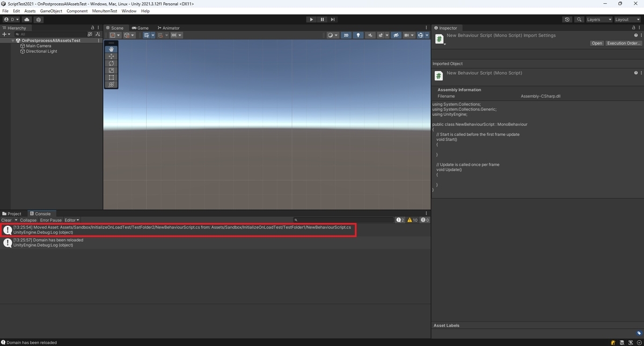The width and height of the screenshot is (644, 346).
Task: Select the Hand tool in Scene overlay
Action: pos(111,49)
